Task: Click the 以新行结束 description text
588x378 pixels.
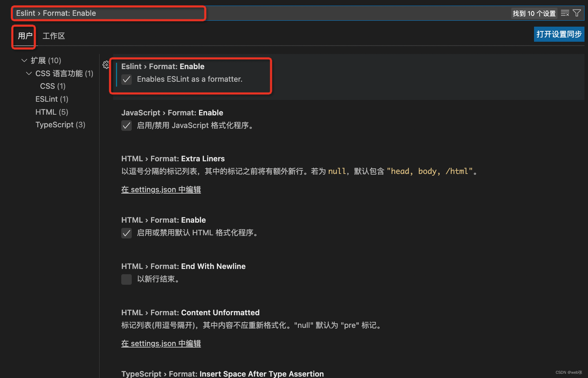Action: pyautogui.click(x=158, y=279)
